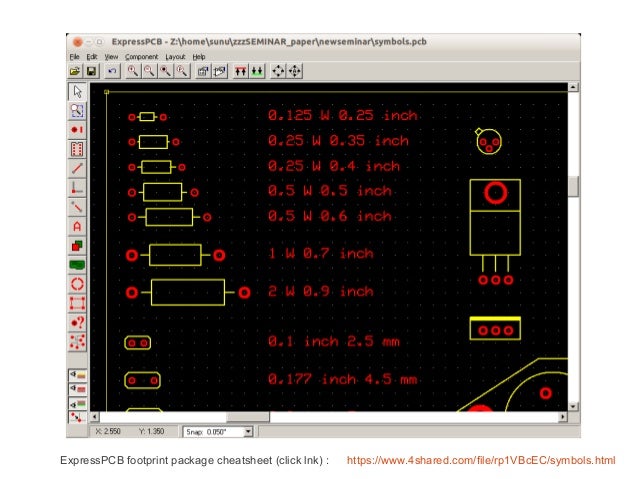This screenshot has width=638, height=479.
Task: Click the '0.5 W 0.5 inch' label
Action: tap(330, 191)
